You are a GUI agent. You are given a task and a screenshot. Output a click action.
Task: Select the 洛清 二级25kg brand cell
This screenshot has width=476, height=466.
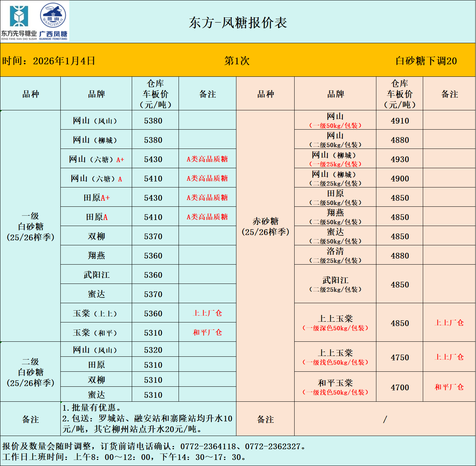click(335, 255)
